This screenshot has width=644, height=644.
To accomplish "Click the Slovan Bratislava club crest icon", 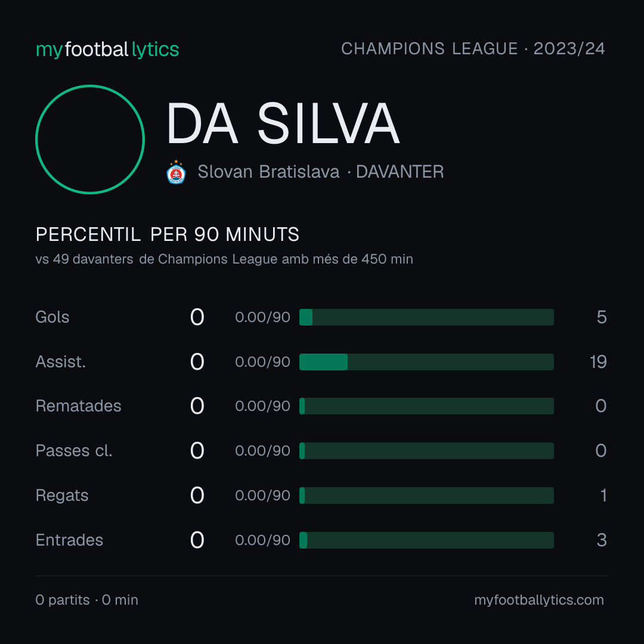I will tap(176, 172).
